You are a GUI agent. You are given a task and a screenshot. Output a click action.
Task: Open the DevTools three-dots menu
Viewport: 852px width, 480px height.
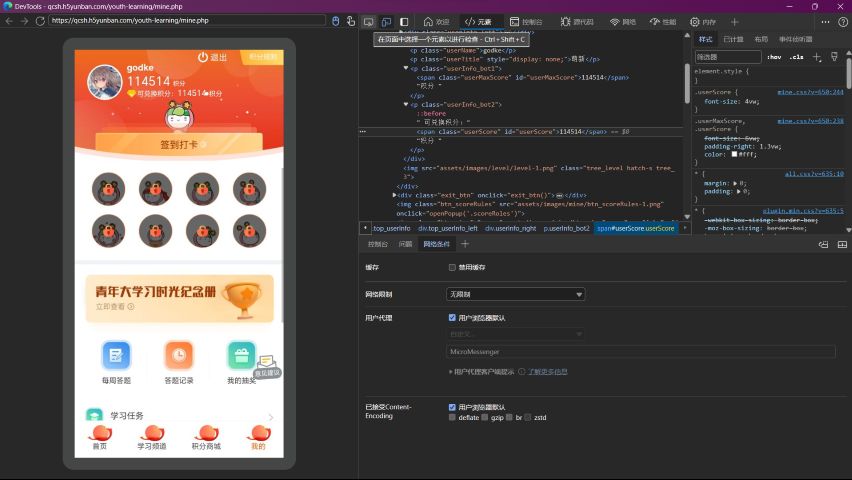tap(825, 22)
